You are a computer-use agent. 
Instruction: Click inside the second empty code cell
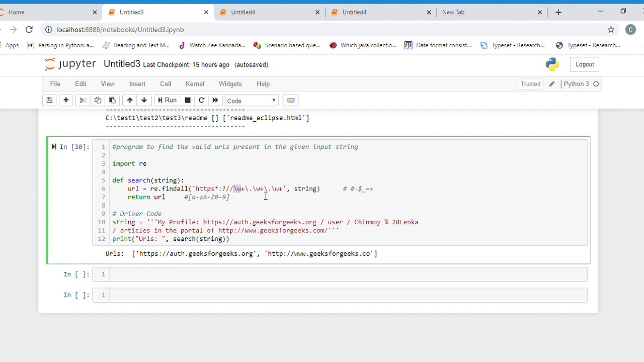(348, 295)
